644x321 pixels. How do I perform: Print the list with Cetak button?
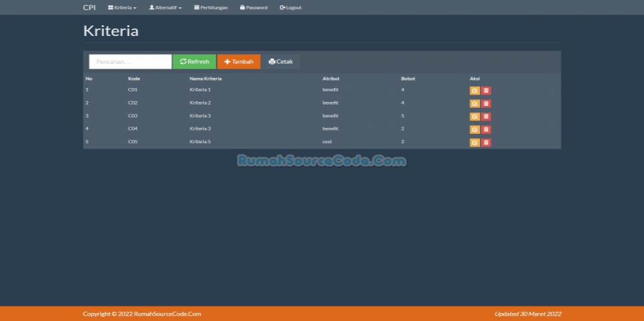(281, 62)
